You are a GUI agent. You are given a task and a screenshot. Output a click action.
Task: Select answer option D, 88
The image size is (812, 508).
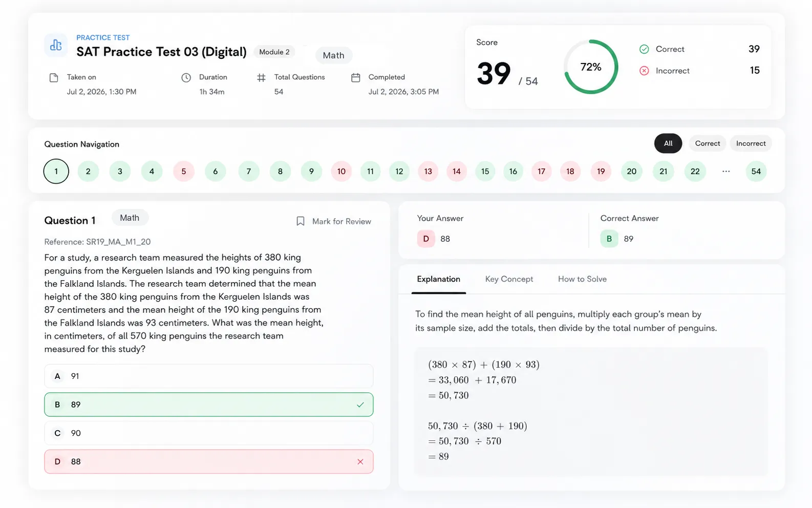[x=209, y=462]
